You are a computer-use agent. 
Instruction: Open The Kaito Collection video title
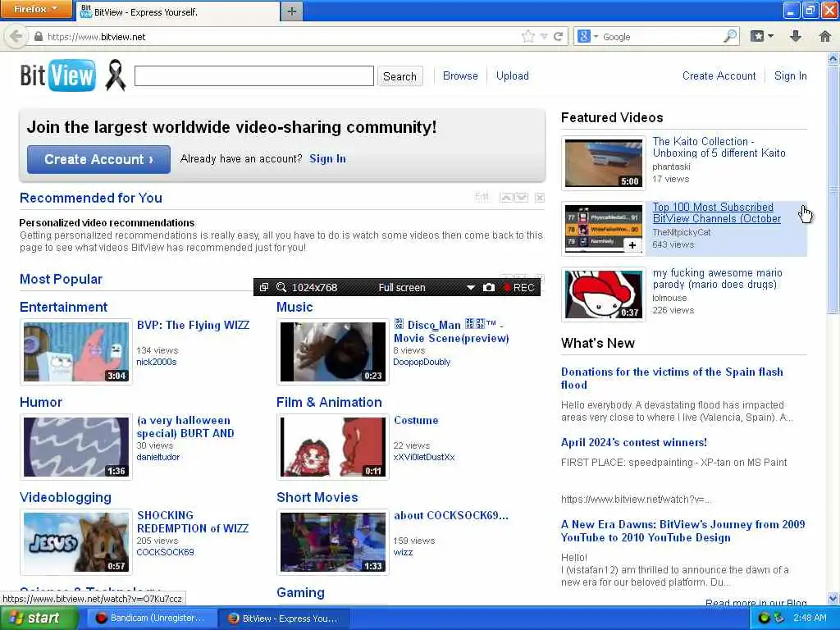pos(719,148)
